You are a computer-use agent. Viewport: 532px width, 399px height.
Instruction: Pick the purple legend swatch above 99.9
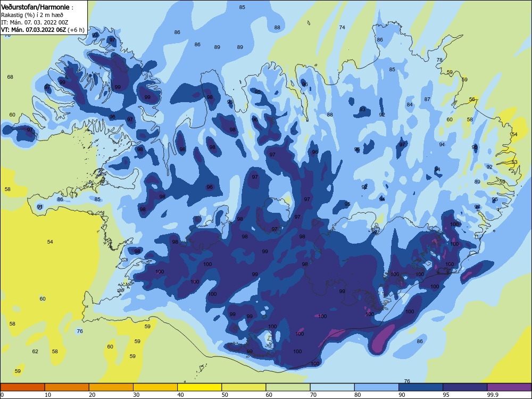point(509,387)
